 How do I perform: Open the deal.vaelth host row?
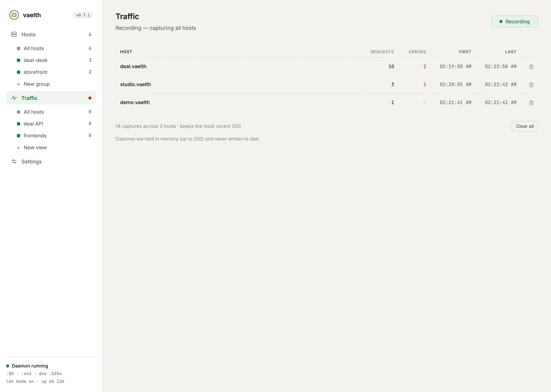click(326, 67)
